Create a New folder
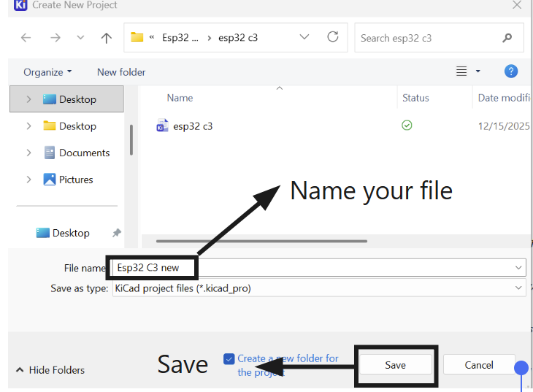This screenshot has width=533, height=392. [121, 72]
